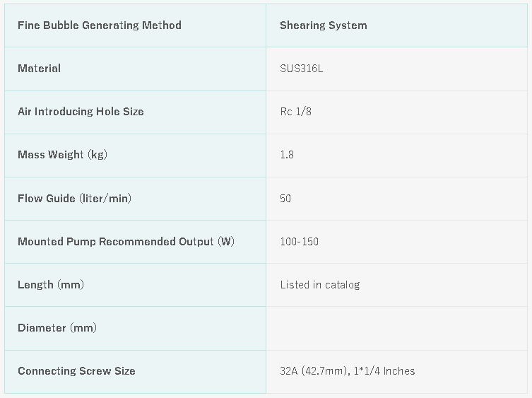Image resolution: width=532 pixels, height=398 pixels.
Task: Select the '32A (42.7mm)' screw size text
Action: point(314,371)
